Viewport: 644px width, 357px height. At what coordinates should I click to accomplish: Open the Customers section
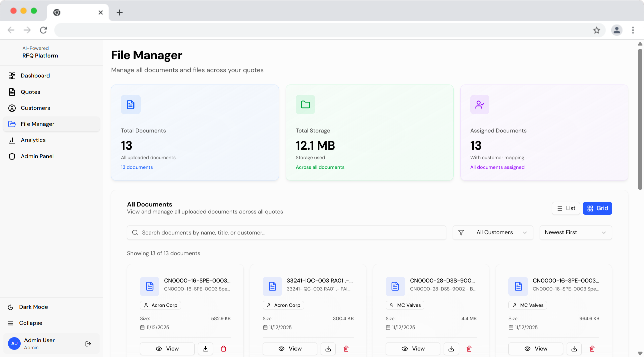51,108
